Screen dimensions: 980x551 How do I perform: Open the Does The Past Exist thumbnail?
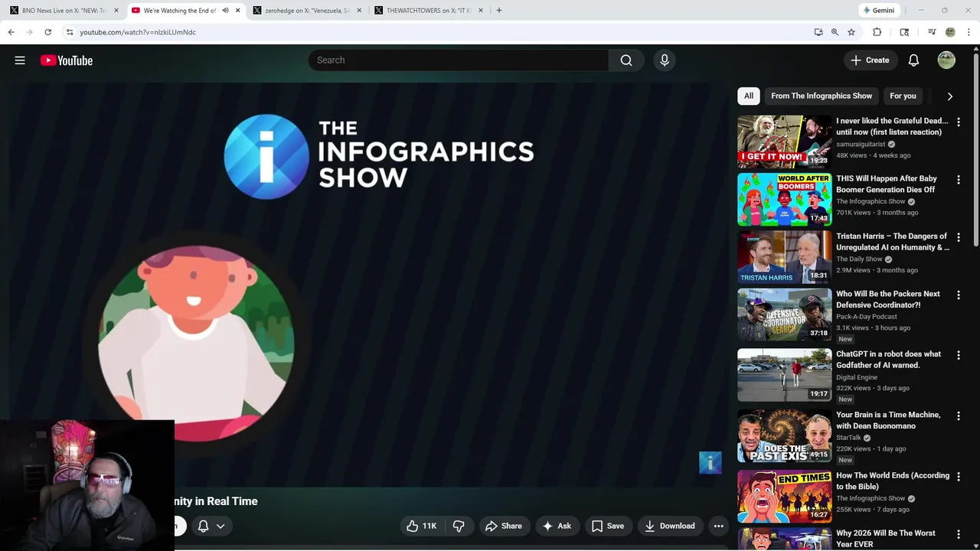(784, 435)
